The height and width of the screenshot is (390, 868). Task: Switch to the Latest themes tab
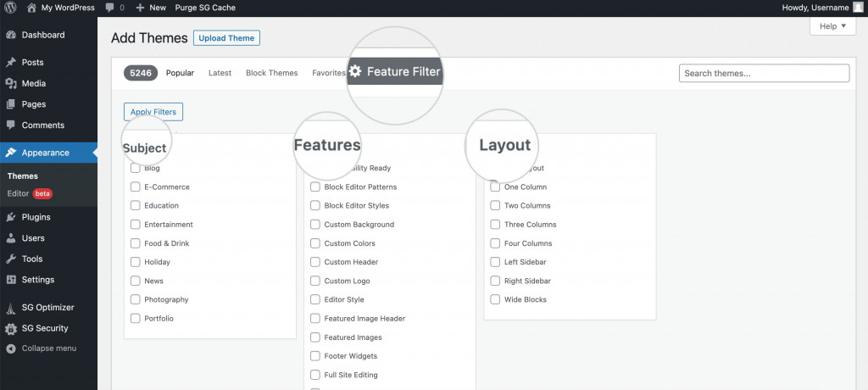coord(220,73)
